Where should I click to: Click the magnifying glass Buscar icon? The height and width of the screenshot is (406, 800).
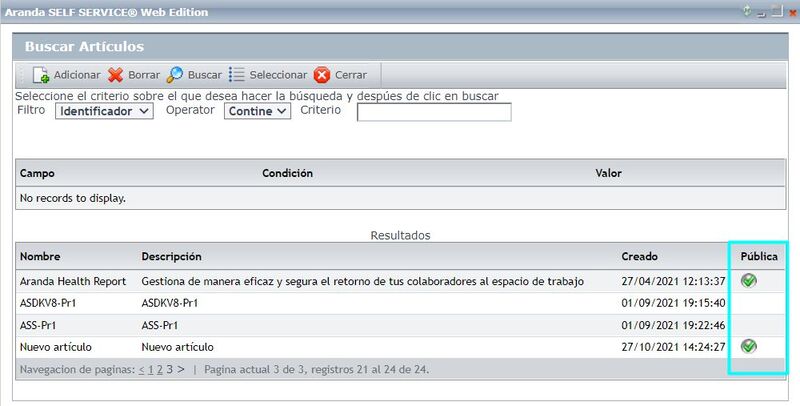pos(175,75)
